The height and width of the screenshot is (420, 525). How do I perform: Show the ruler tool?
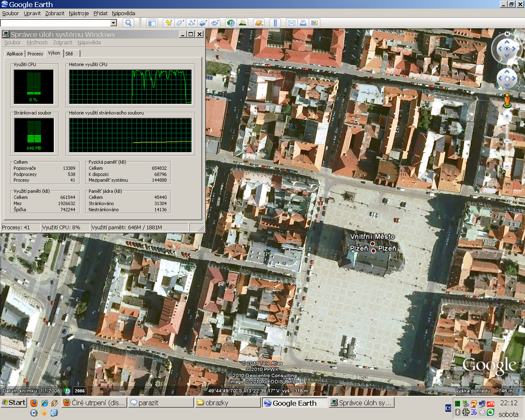point(275,23)
